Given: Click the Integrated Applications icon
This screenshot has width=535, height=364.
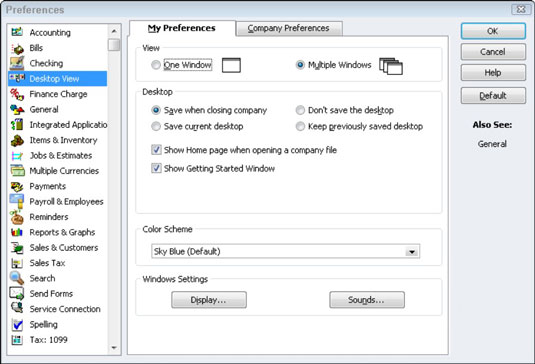Looking at the screenshot, I should pyautogui.click(x=17, y=125).
